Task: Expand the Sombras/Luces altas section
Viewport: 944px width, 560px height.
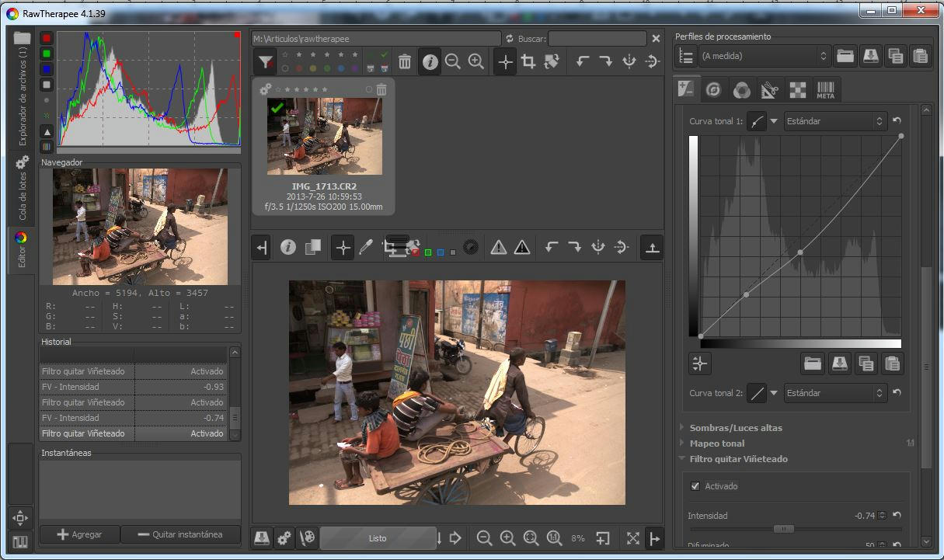Action: (x=735, y=428)
